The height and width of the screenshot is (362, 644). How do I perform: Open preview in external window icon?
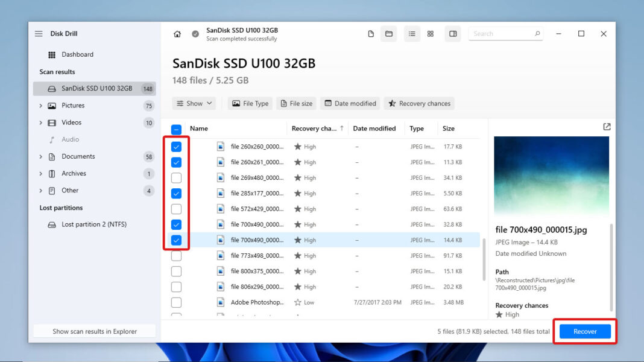click(x=607, y=127)
